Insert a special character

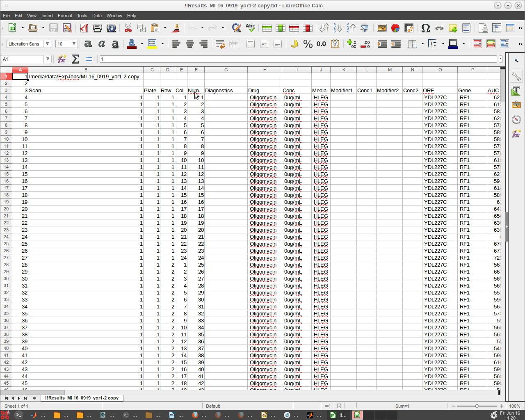click(425, 28)
